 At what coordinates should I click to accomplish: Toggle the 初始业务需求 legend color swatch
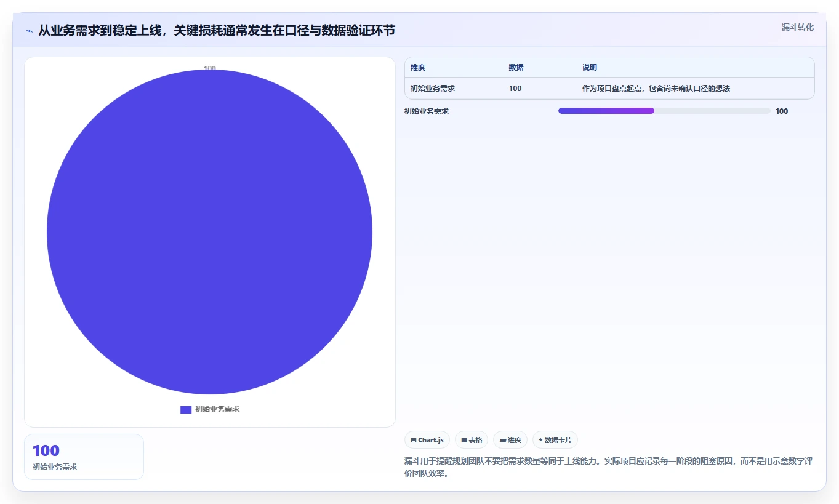(x=185, y=409)
